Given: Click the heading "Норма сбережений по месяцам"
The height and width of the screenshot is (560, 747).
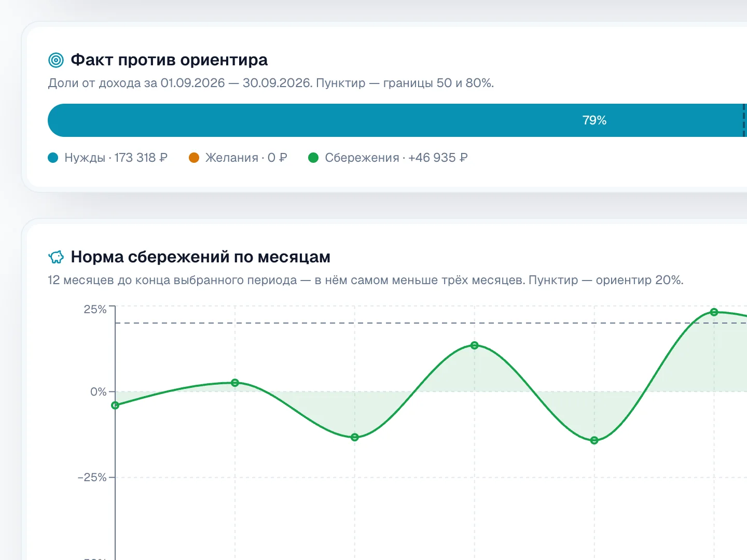Looking at the screenshot, I should [x=200, y=257].
